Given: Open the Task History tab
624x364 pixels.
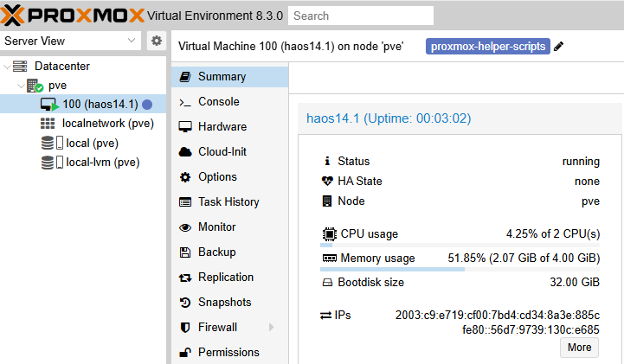Looking at the screenshot, I should [x=229, y=201].
